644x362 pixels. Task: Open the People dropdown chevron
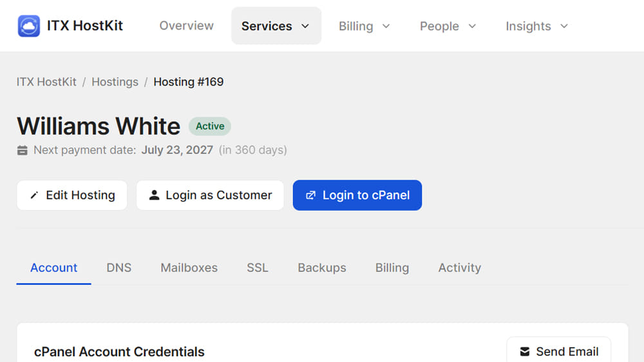[x=472, y=26]
